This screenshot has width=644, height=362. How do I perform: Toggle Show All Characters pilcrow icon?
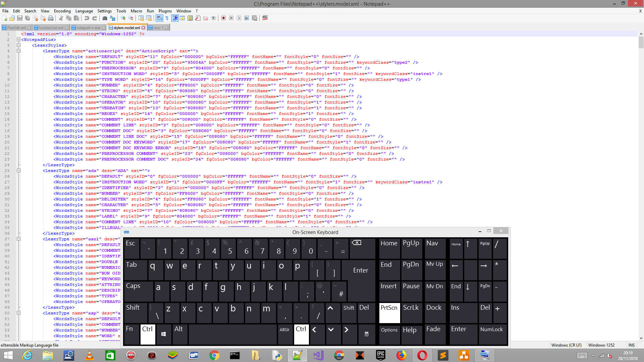[167, 18]
